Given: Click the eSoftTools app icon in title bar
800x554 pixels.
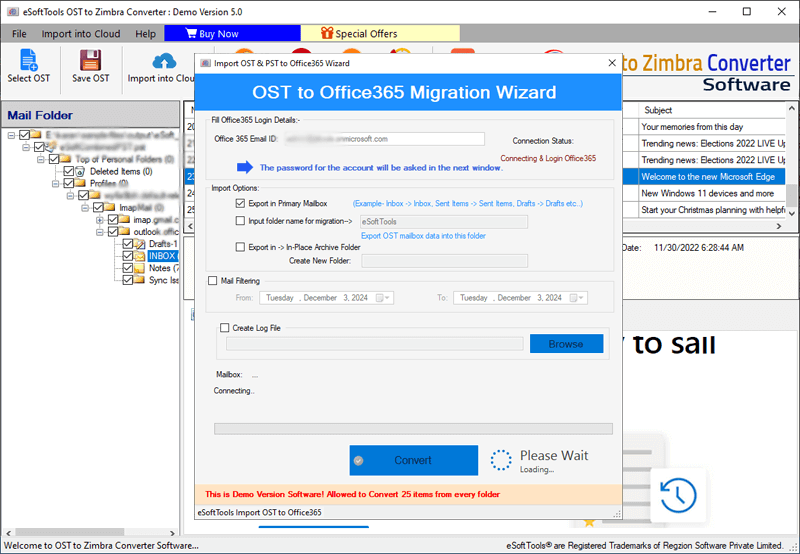Looking at the screenshot, I should [x=13, y=11].
